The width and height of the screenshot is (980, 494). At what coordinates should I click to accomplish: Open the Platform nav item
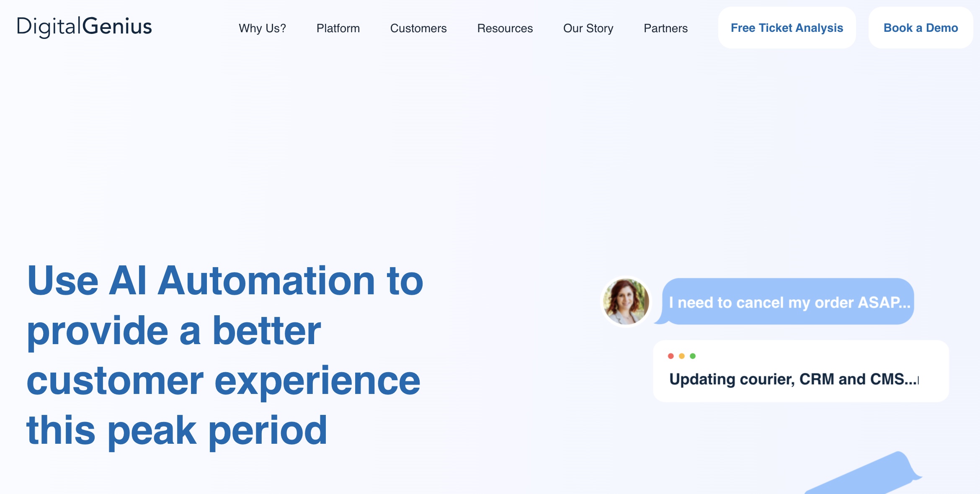(338, 28)
